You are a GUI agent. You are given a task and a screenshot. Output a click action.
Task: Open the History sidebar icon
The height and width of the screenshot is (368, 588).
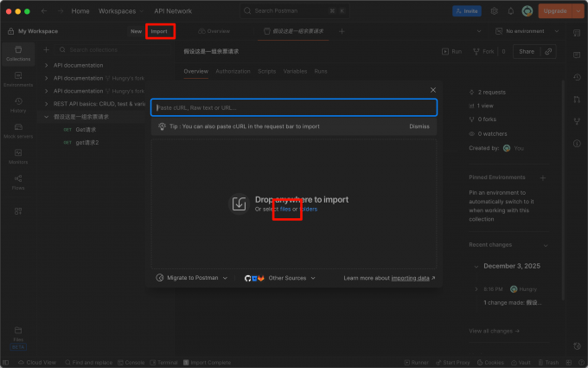18,105
